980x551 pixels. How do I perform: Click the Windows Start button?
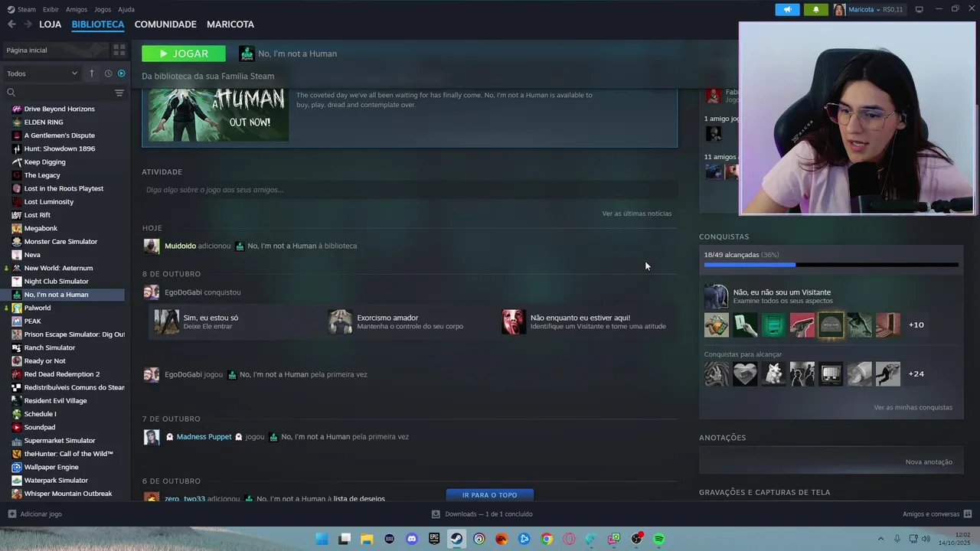point(322,539)
